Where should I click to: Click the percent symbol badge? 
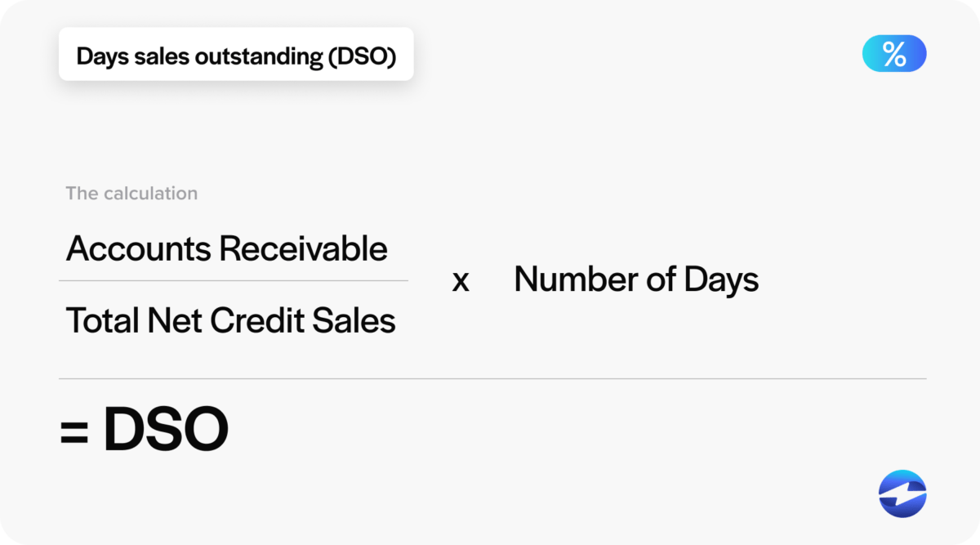tap(894, 54)
